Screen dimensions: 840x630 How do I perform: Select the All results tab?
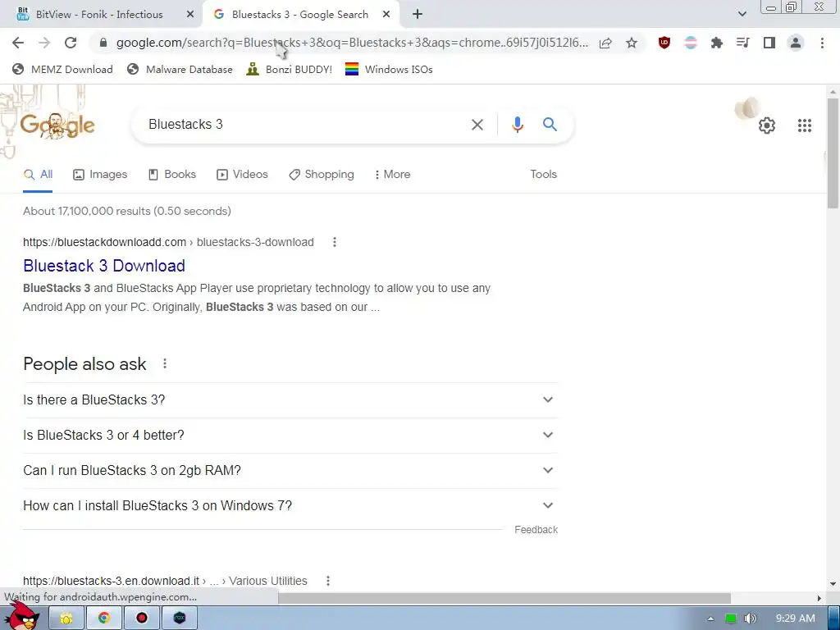[38, 174]
